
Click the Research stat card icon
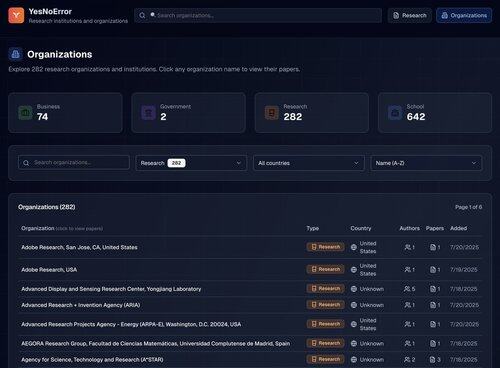(272, 113)
